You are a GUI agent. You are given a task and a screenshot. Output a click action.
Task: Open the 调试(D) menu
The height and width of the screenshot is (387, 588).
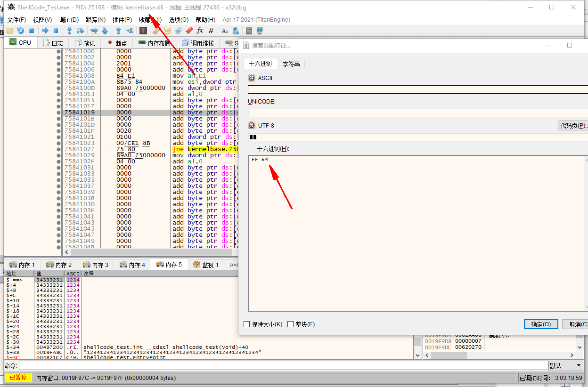click(x=69, y=20)
